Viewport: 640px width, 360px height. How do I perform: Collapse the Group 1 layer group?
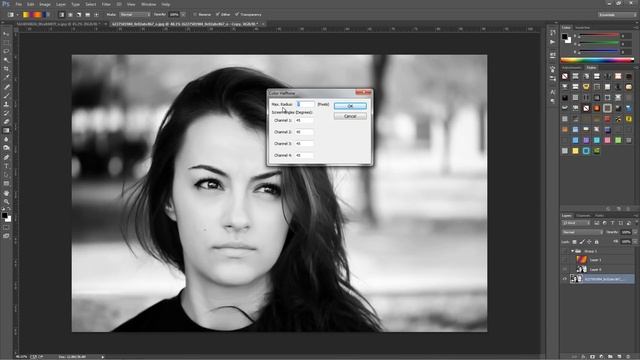pyautogui.click(x=572, y=251)
